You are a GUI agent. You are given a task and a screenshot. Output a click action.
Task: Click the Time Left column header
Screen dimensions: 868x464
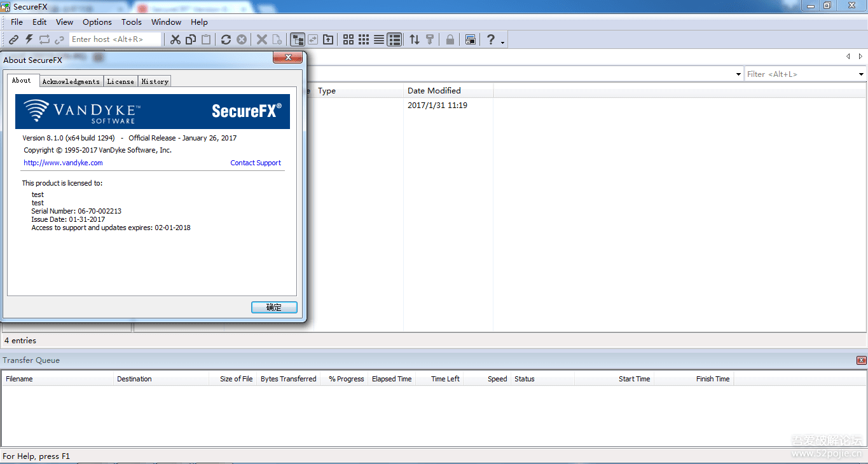tap(439, 379)
